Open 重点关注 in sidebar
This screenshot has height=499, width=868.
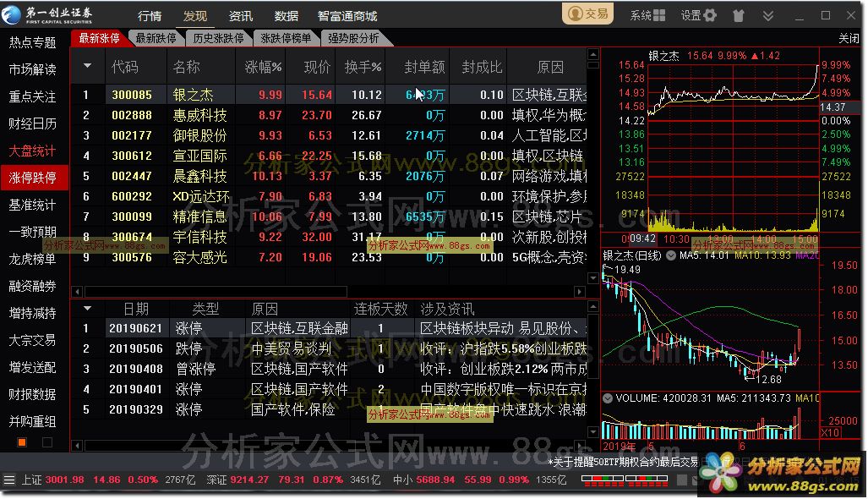32,96
